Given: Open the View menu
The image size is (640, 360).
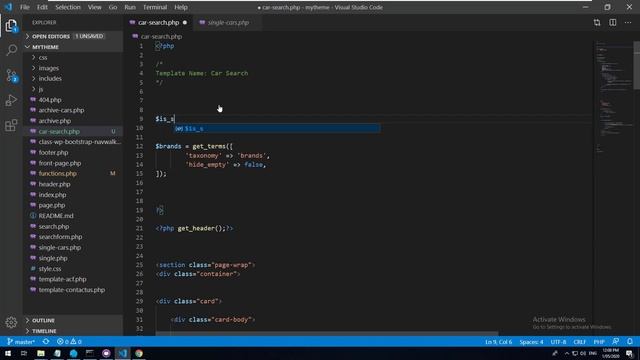Looking at the screenshot, I should pyautogui.click(x=94, y=7).
